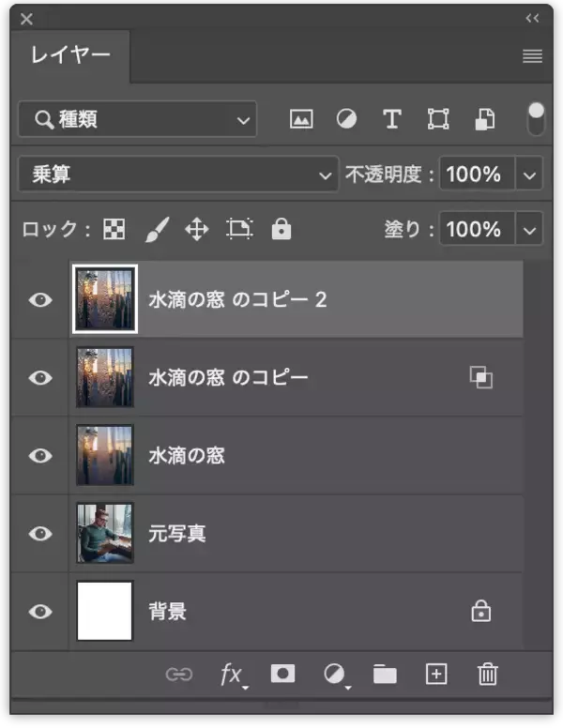Viewport: 563px width, 728px height.
Task: Select layer name 水滴の窓 のコピー
Action: pos(228,378)
